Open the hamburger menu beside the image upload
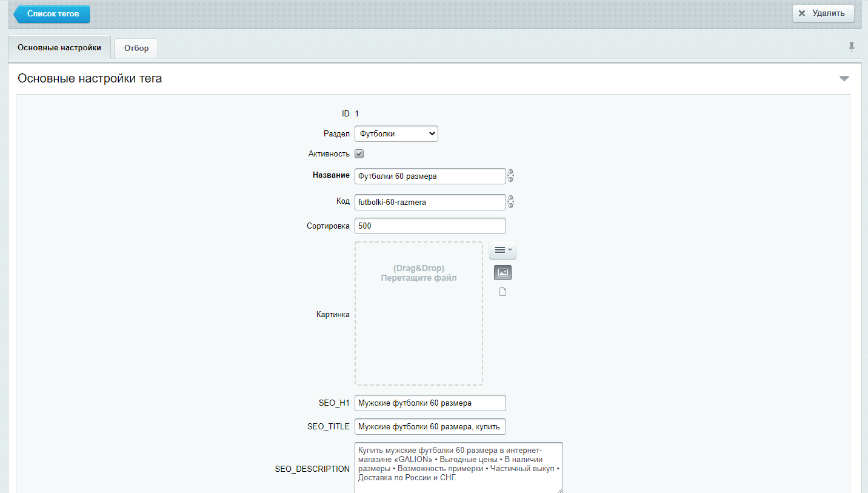 [x=502, y=250]
